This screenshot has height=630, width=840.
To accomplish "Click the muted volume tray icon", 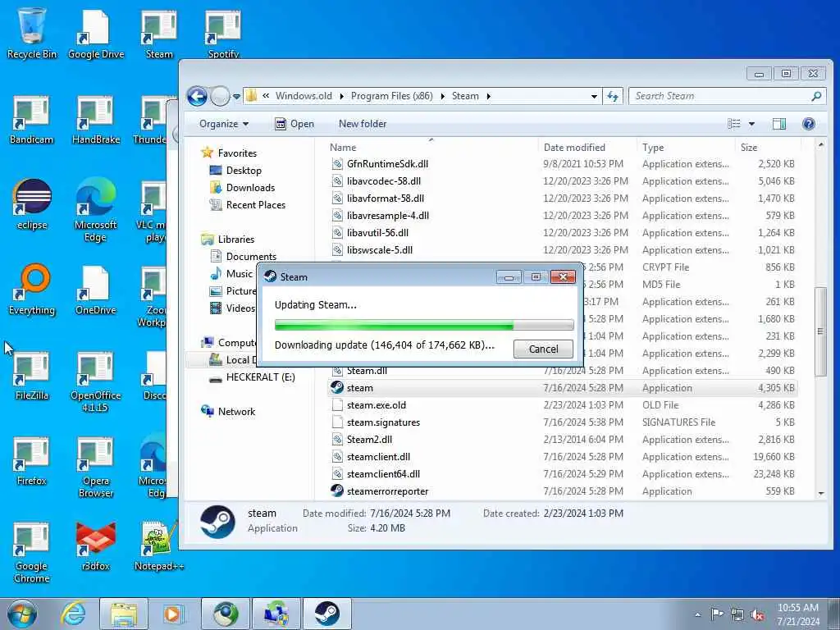I will tap(757, 615).
